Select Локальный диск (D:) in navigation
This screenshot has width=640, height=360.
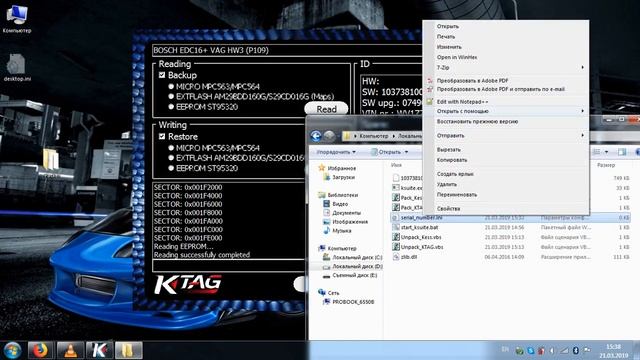point(357,266)
